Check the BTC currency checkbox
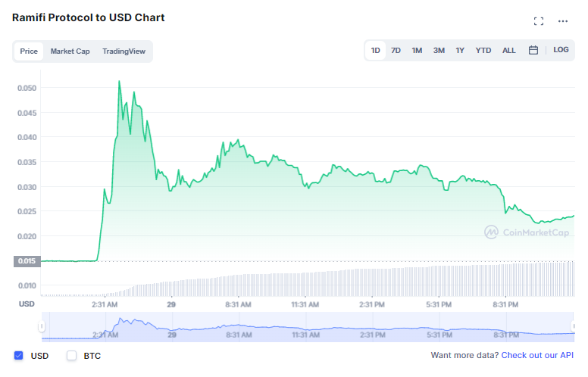The width and height of the screenshot is (588, 377). pos(71,355)
